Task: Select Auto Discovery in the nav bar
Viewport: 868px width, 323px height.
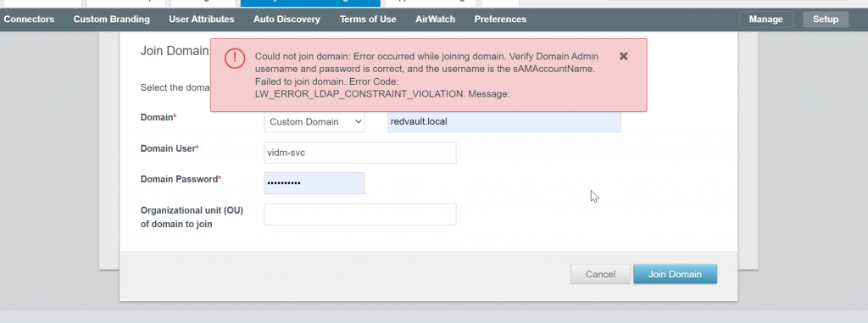Action: click(287, 19)
